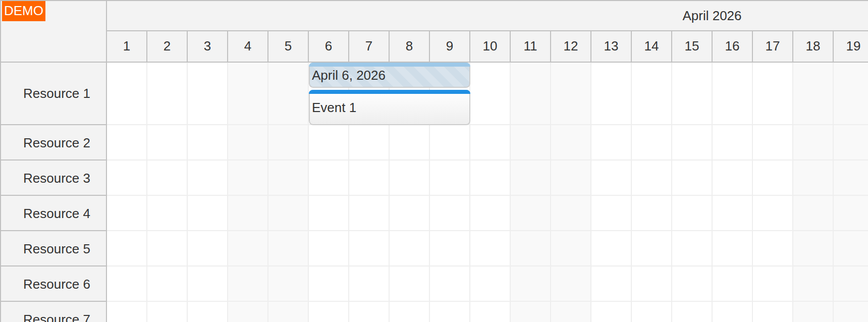Select the Resource 5 row header
868x322 pixels.
tap(56, 248)
